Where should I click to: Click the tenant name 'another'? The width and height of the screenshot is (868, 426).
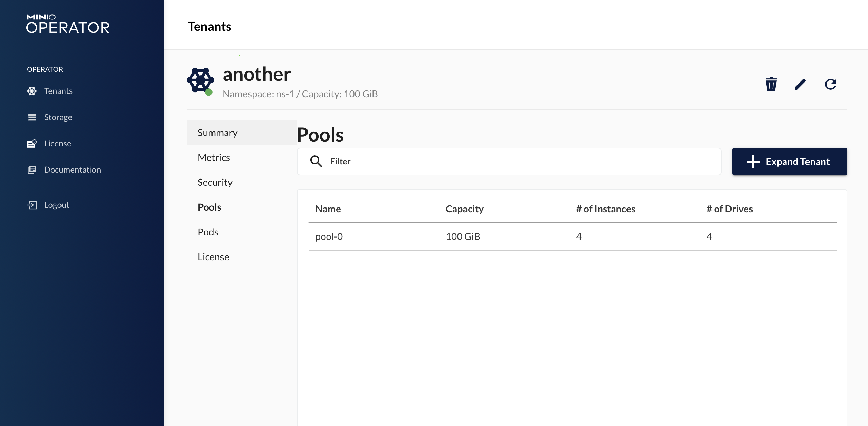[x=257, y=74]
